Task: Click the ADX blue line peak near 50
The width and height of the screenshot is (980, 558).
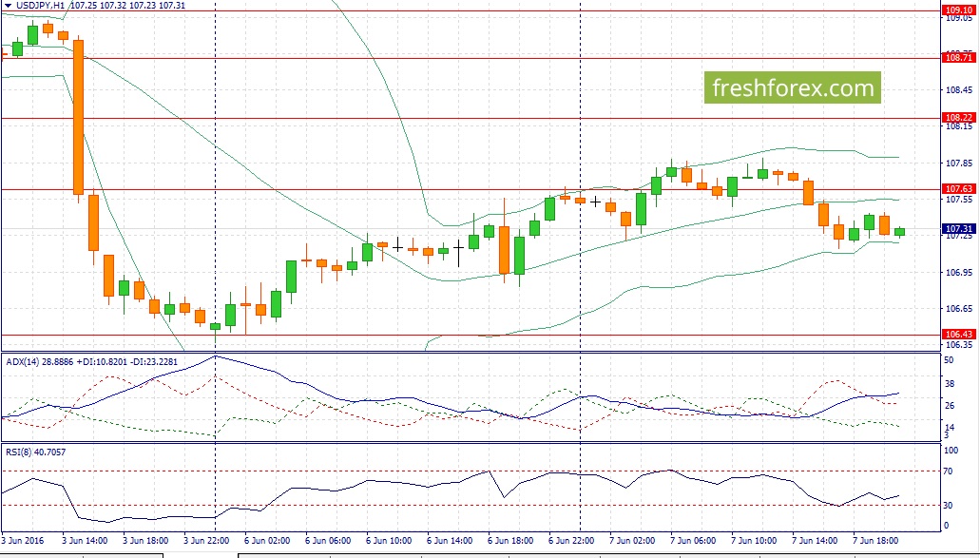Action: [x=215, y=356]
